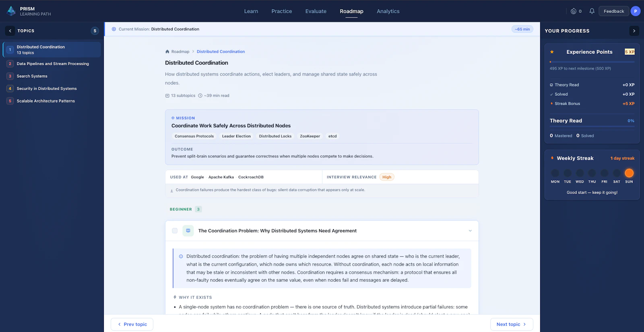The width and height of the screenshot is (644, 332).
Task: Click the coordination failures note icon
Action: coord(172,190)
